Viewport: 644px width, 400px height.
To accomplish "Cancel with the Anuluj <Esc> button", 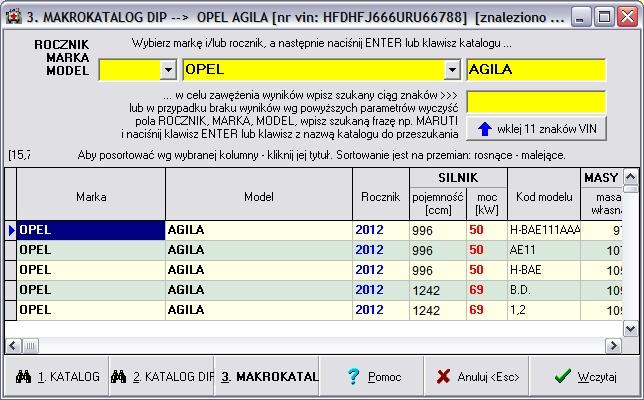I will pyautogui.click(x=477, y=377).
